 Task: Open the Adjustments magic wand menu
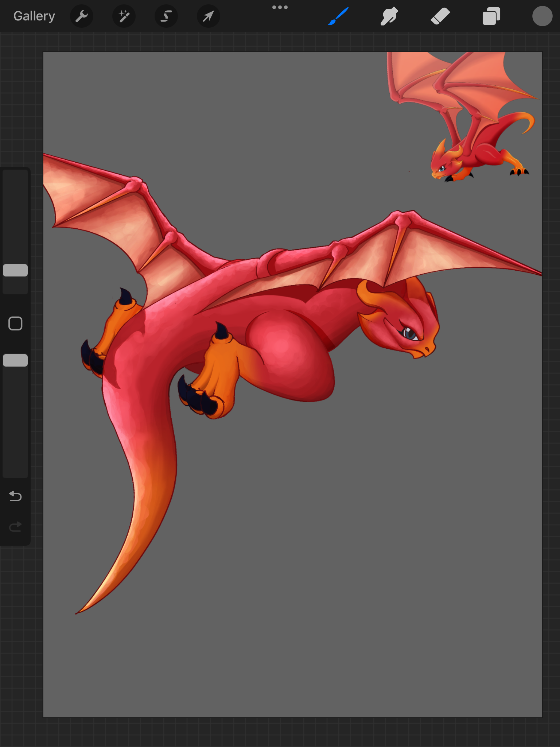point(124,16)
